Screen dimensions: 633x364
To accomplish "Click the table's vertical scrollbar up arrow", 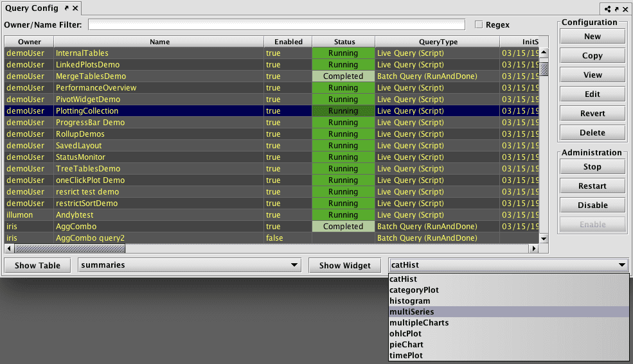I will coord(544,53).
